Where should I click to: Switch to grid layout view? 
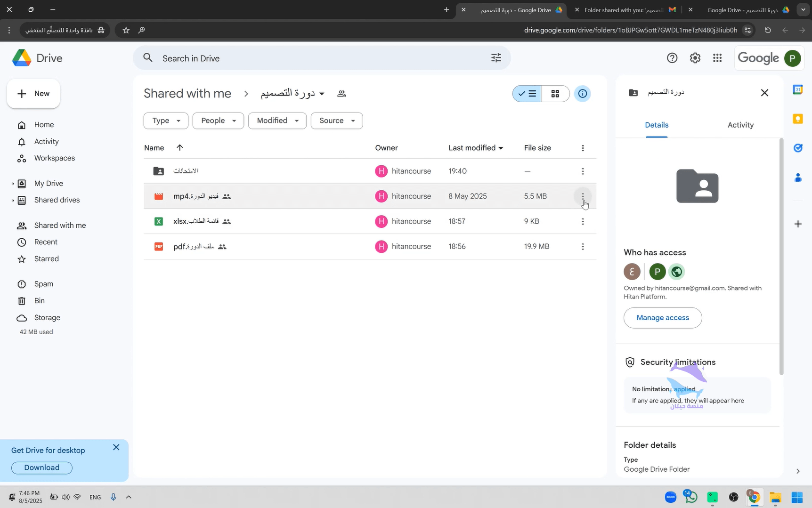click(555, 94)
